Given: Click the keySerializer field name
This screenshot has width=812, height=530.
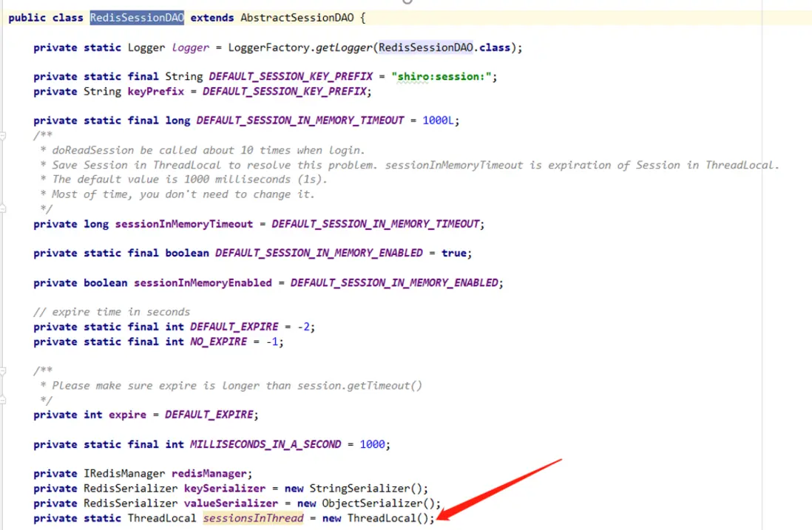Looking at the screenshot, I should pyautogui.click(x=225, y=489).
